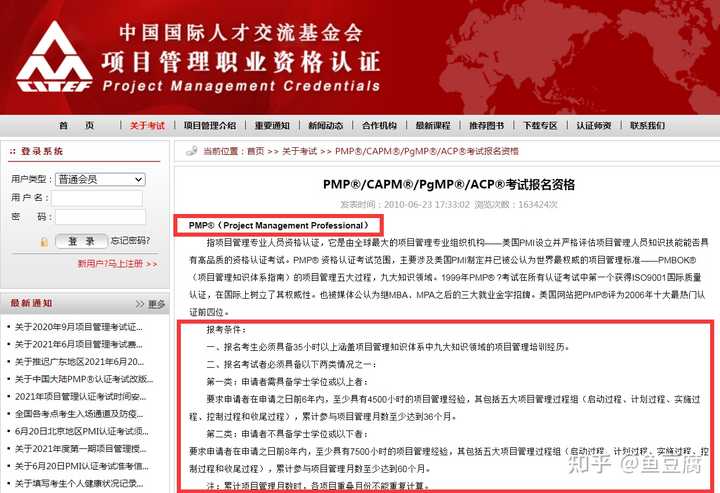Open the 首页 menu item in the navigation bar
720x493 pixels.
coord(76,125)
